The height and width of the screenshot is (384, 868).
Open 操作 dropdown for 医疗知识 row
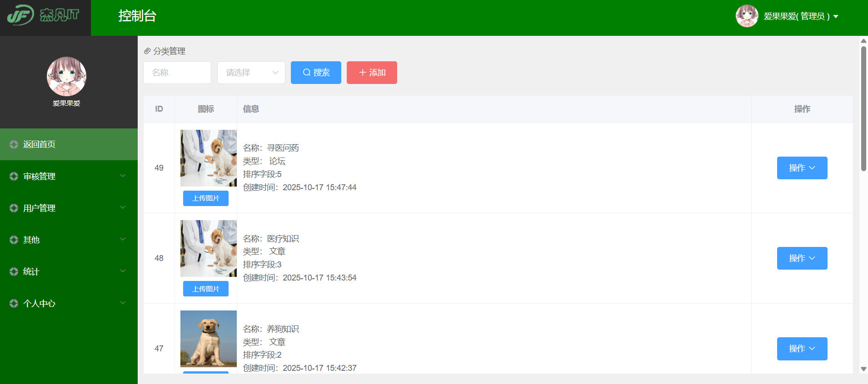tap(802, 258)
